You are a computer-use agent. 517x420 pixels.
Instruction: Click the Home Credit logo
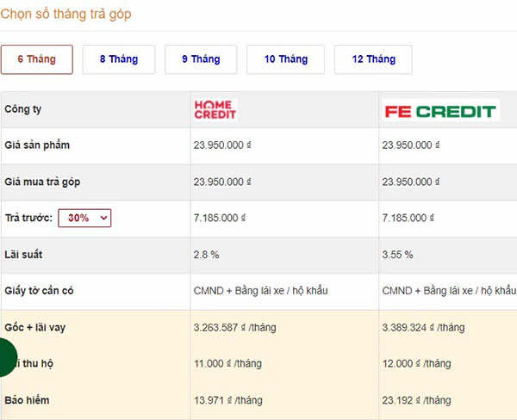215,109
